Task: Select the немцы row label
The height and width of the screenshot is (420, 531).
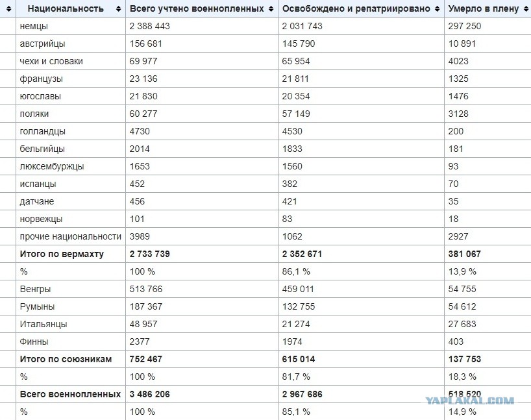Action: tap(34, 27)
